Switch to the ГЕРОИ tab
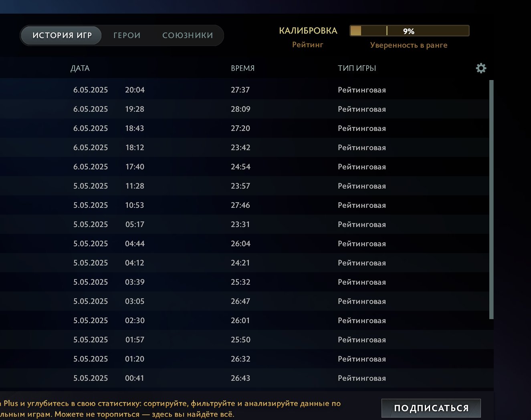This screenshot has height=420, width=531. point(127,35)
